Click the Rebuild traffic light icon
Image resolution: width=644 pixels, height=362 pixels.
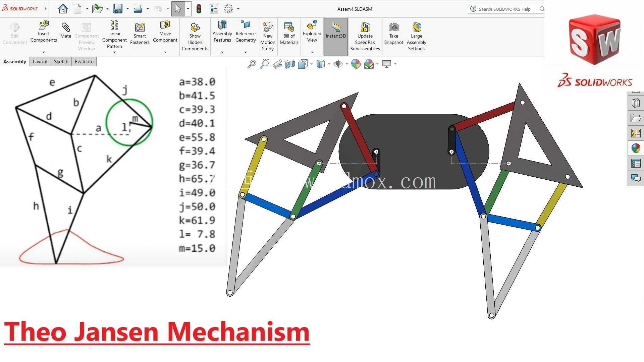[x=199, y=9]
